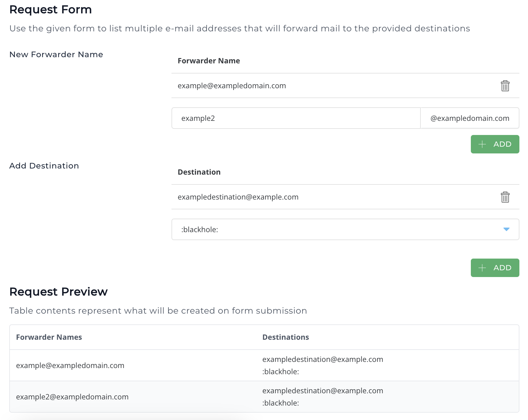This screenshot has width=528, height=420.
Task: Click the plus icon in the destination ADD button
Action: 482,268
